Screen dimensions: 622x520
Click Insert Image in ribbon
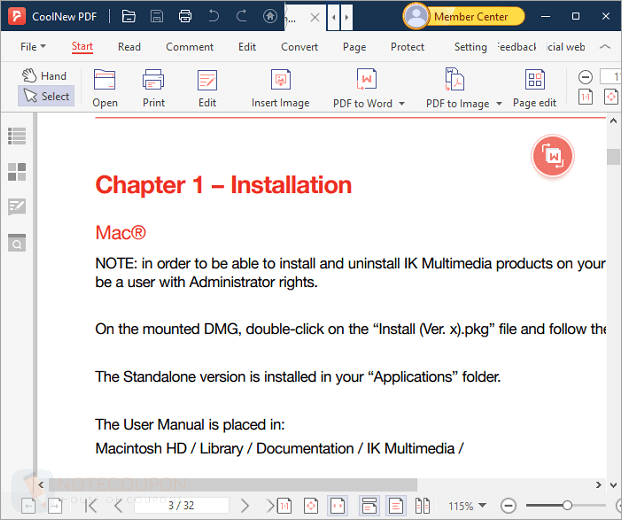280,88
